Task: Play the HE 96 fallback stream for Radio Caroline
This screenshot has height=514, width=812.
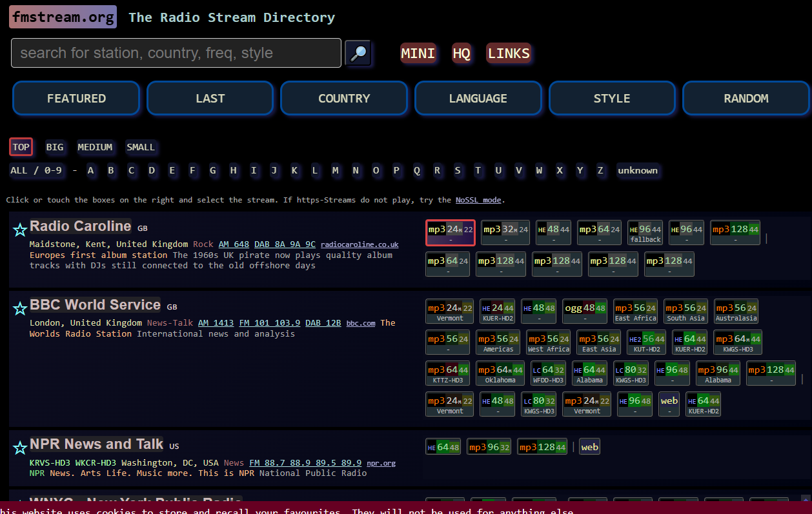Action: click(645, 232)
